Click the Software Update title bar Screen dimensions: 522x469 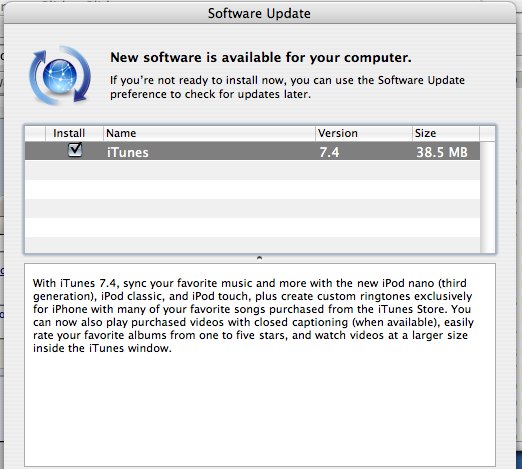259,13
